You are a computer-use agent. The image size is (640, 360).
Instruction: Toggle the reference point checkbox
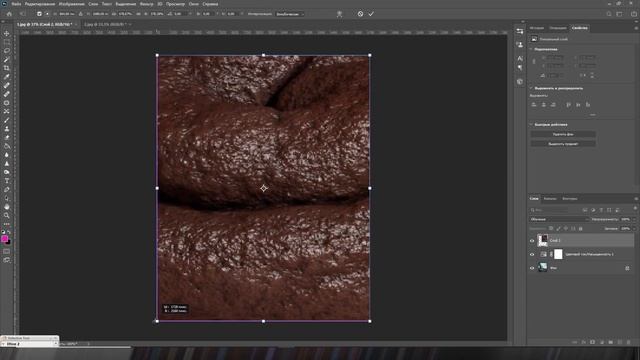point(39,14)
